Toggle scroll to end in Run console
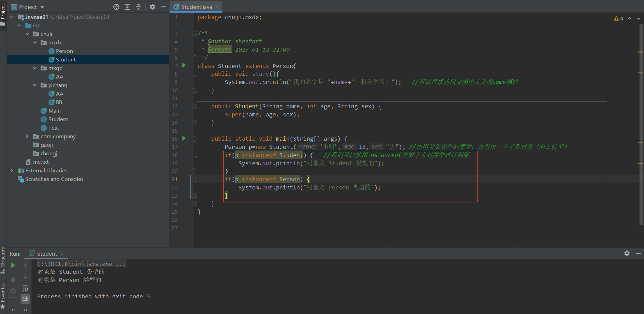 25,299
